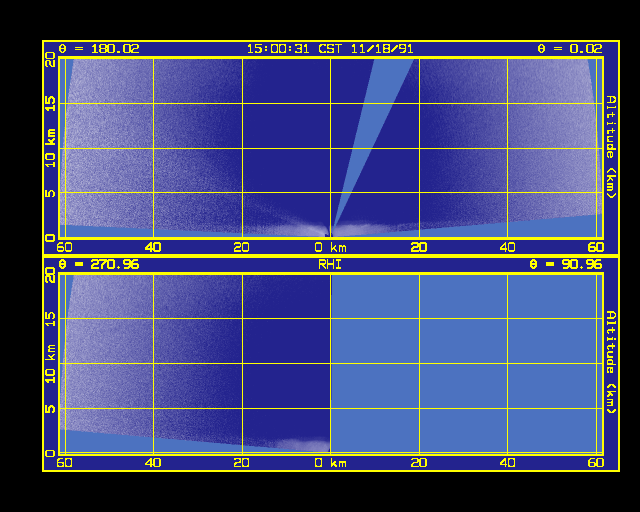The image size is (640, 512).
Task: Click the timestamp 15:00:31 CST 11/18/91
Action: (330, 49)
